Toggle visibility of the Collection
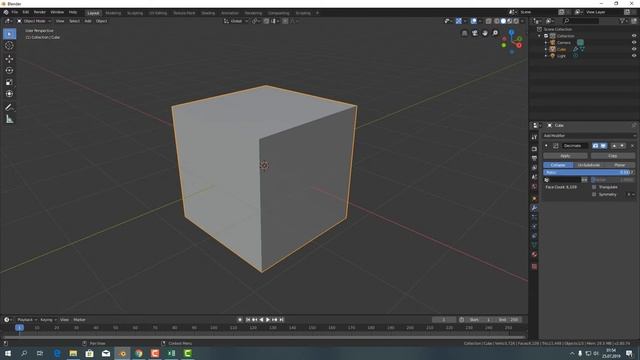 (x=634, y=36)
